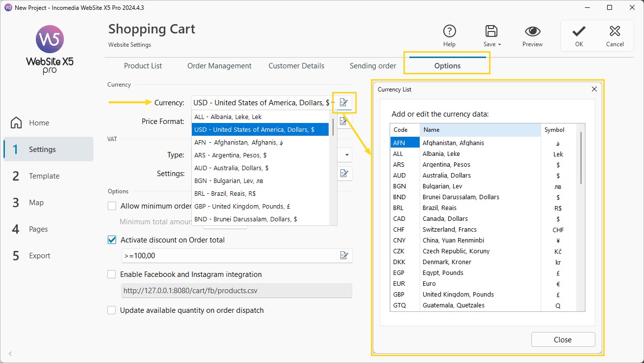Select Egypt, Pounds row
This screenshot has height=363, width=644.
(x=484, y=272)
